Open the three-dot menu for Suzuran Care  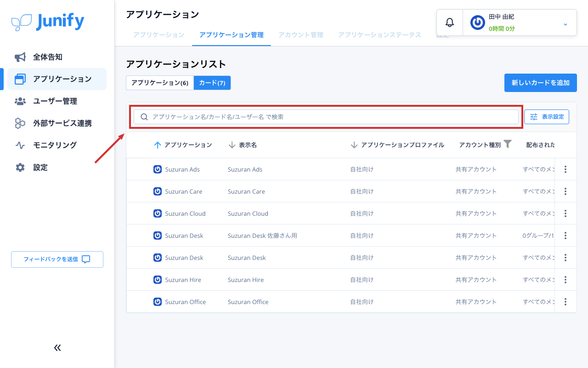[x=565, y=191]
